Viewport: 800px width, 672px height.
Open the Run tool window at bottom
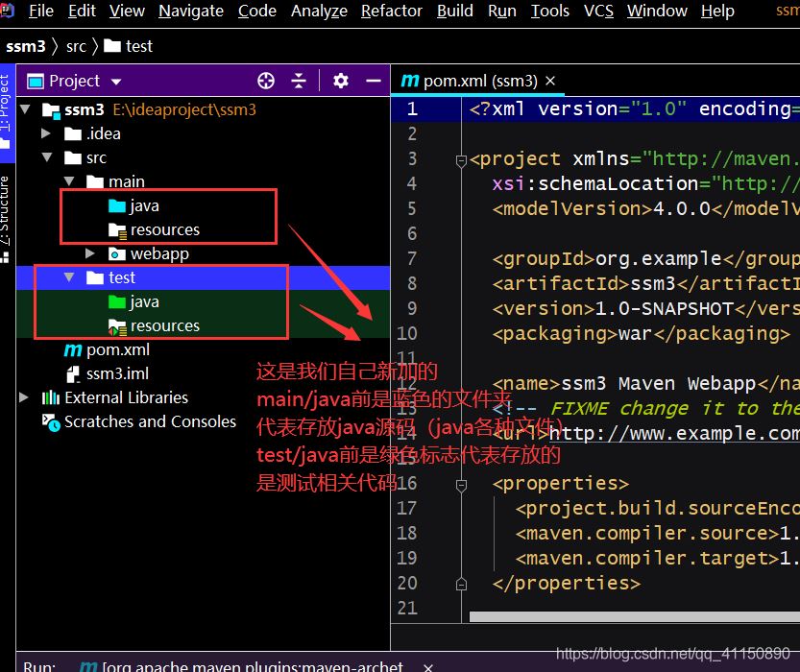click(x=39, y=665)
